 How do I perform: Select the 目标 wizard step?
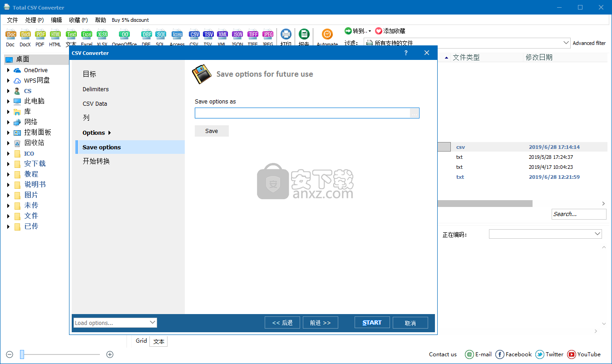point(89,74)
